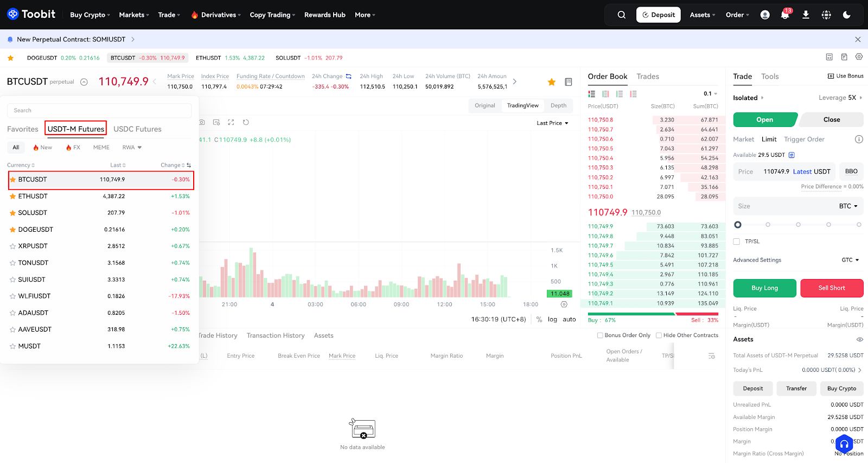Click the Buy Long button
868x463 pixels.
(764, 288)
